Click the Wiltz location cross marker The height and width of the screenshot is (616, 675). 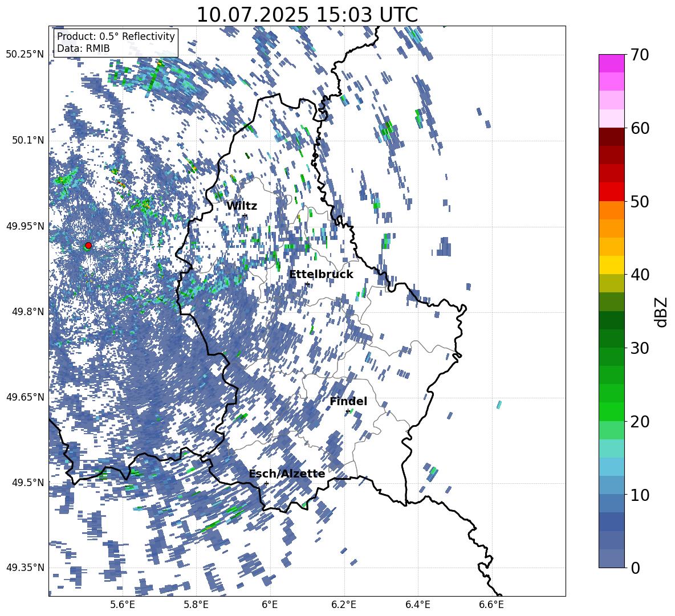[x=245, y=215]
